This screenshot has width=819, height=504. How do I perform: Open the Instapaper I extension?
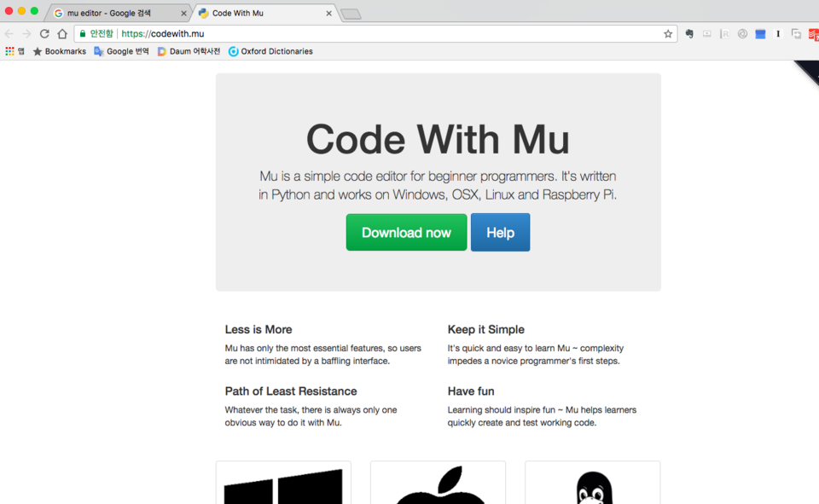778,34
